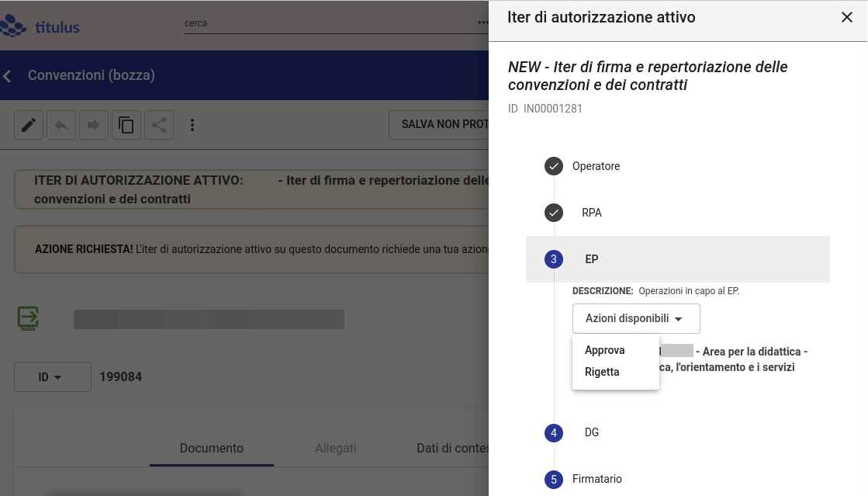Click the green bozza document icon
Screen dimensions: 868x496
pos(28,317)
